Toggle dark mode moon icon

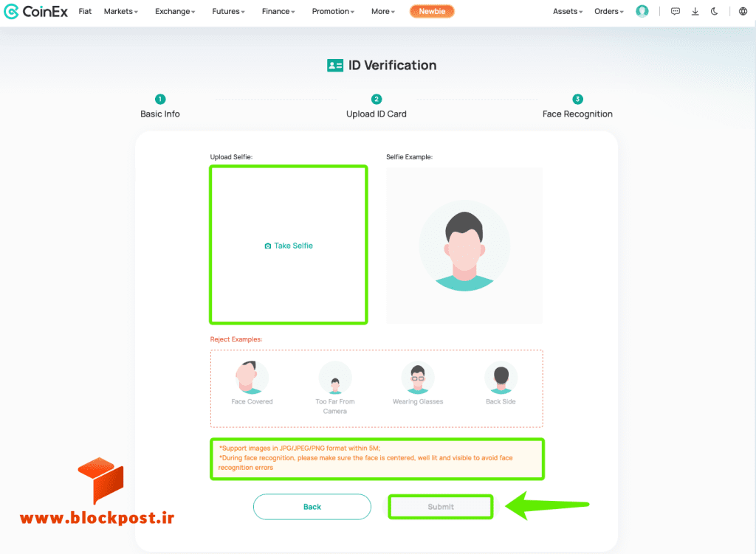click(x=714, y=11)
